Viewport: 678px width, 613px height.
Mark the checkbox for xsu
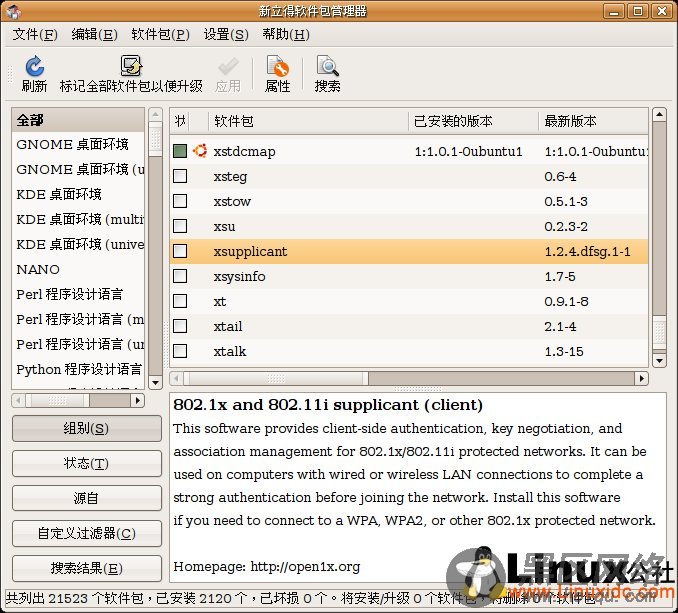click(180, 226)
